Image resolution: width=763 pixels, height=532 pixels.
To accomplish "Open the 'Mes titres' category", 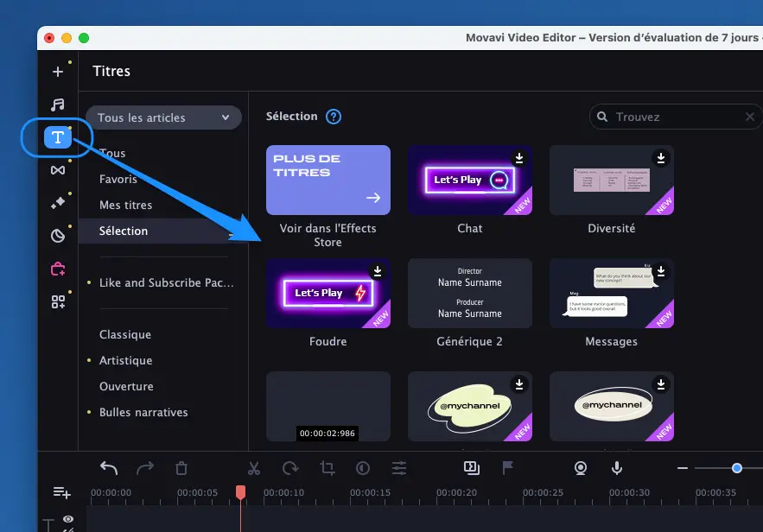I will pyautogui.click(x=125, y=206).
